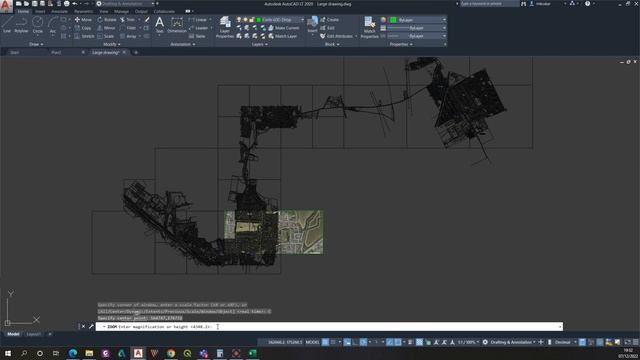This screenshot has width=640, height=360.
Task: Switch to the Manage ribbon tab
Action: [121, 11]
